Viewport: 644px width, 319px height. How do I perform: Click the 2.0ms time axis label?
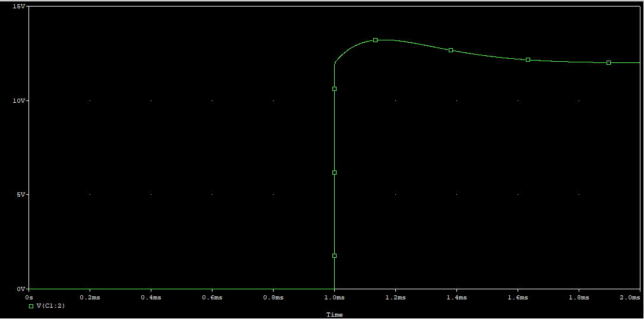pos(631,297)
